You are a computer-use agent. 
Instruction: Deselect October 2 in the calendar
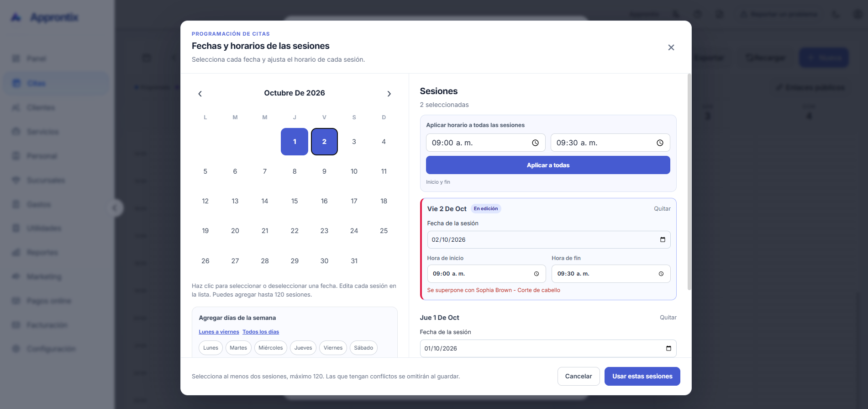coord(324,142)
